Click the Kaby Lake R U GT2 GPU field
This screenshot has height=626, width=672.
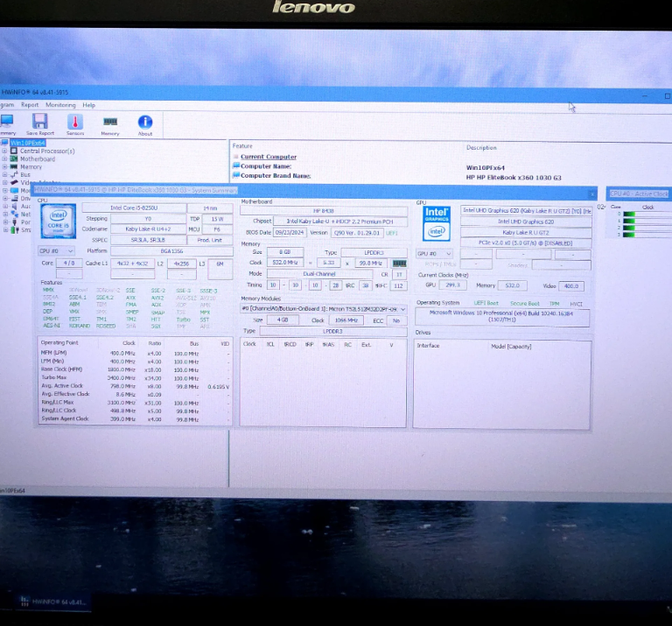(526, 232)
